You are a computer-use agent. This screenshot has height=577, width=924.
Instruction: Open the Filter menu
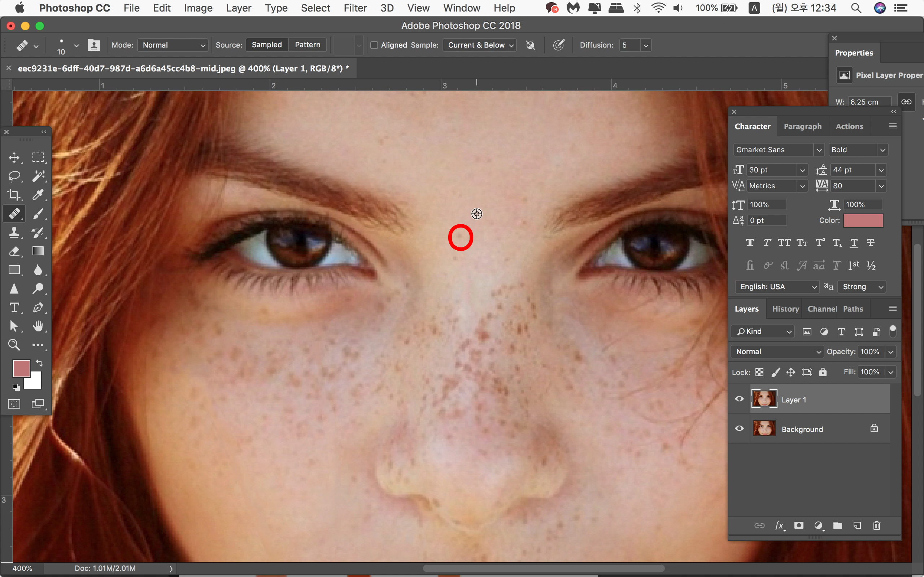pyautogui.click(x=355, y=8)
